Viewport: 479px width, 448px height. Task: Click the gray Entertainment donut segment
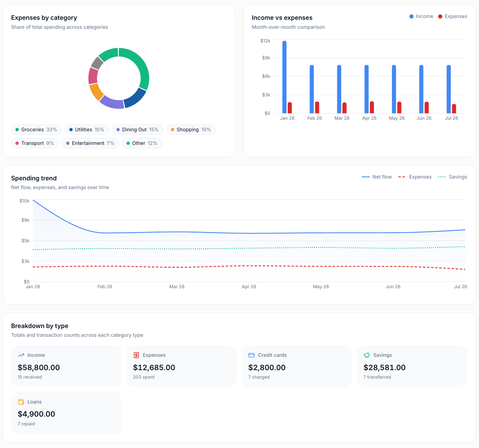point(97,63)
